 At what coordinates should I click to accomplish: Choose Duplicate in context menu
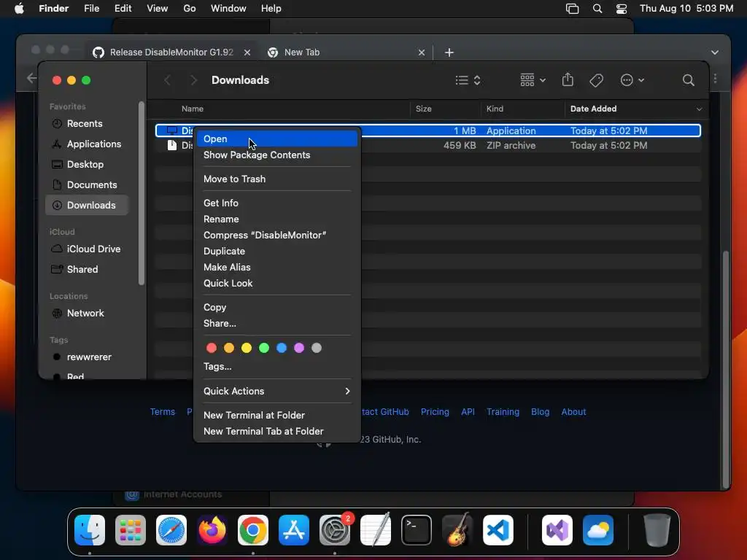(276, 251)
